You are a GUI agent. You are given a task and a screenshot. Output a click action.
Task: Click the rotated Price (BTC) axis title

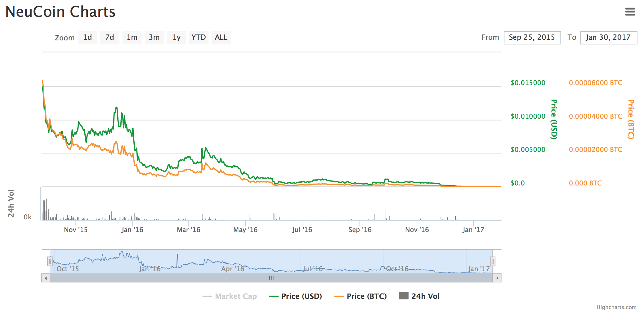pyautogui.click(x=631, y=119)
